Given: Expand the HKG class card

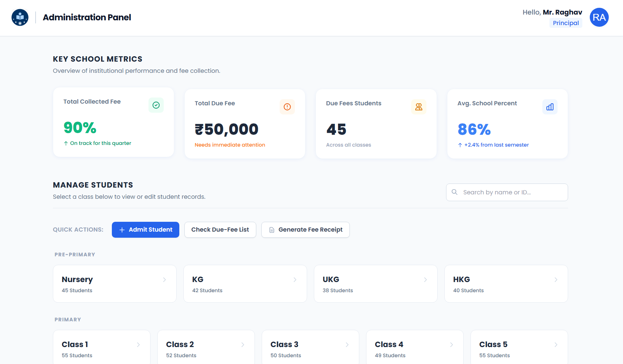Looking at the screenshot, I should [x=506, y=283].
